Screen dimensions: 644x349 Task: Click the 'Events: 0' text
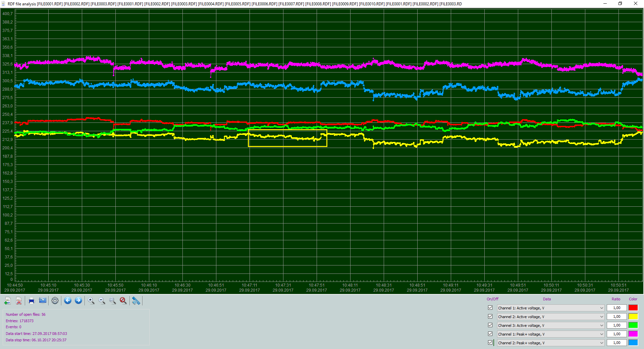(x=13, y=327)
